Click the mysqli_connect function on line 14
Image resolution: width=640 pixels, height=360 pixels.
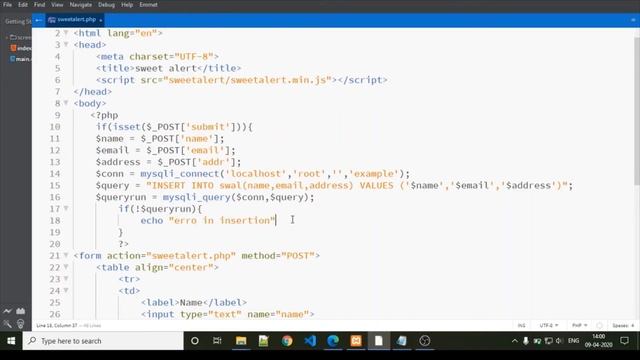coord(180,174)
